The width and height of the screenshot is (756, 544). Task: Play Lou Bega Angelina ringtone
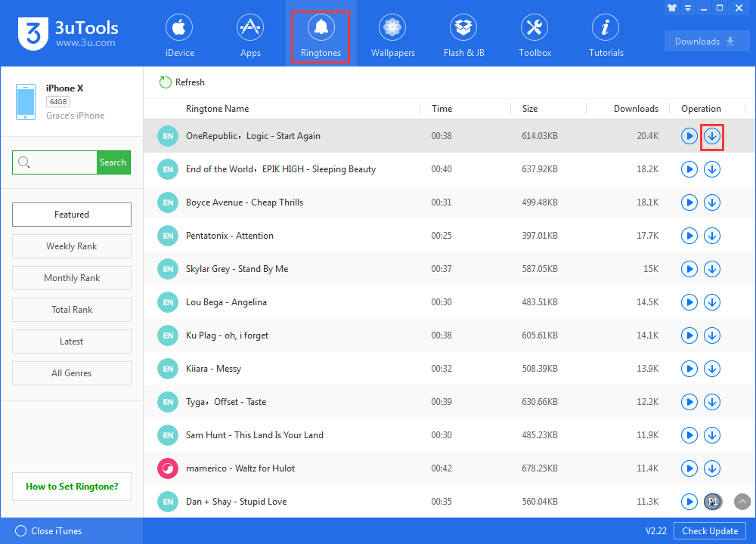[689, 302]
